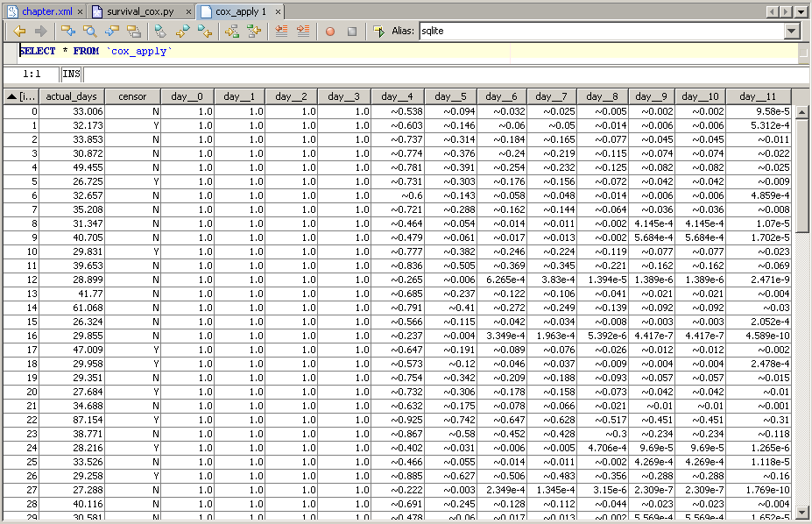Select the day__5 cell ~0.742
This screenshot has height=524, width=812.
click(x=450, y=420)
